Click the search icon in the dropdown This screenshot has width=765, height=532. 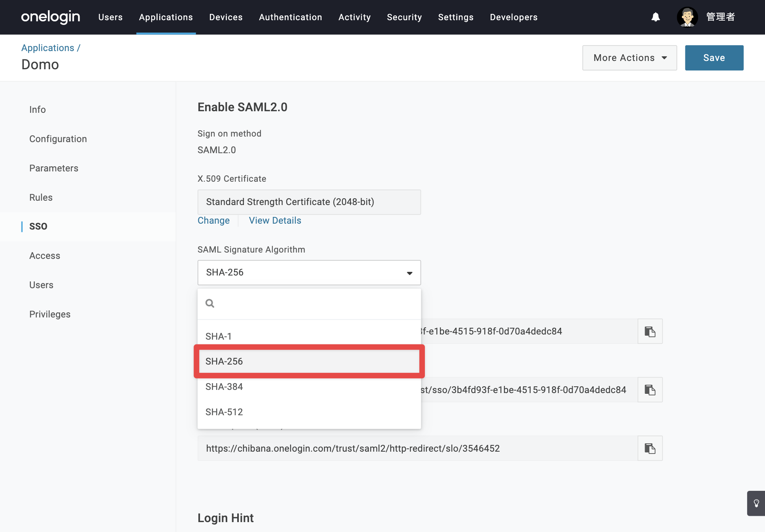(210, 304)
